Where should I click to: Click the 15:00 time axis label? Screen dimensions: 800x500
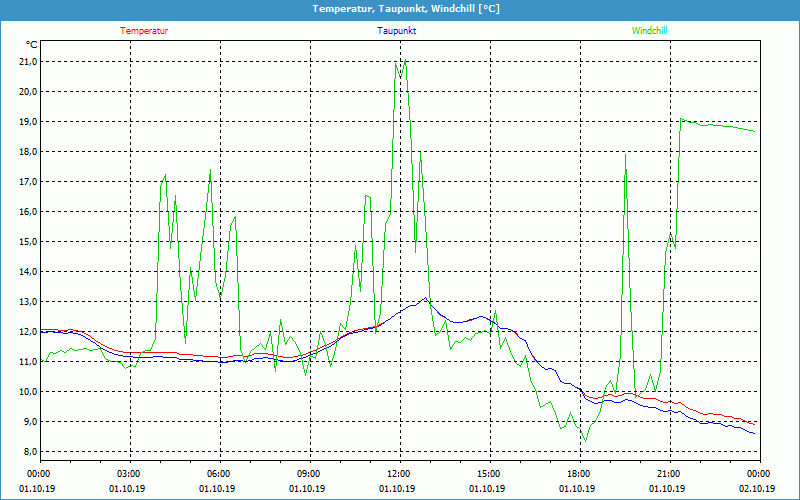tap(488, 474)
